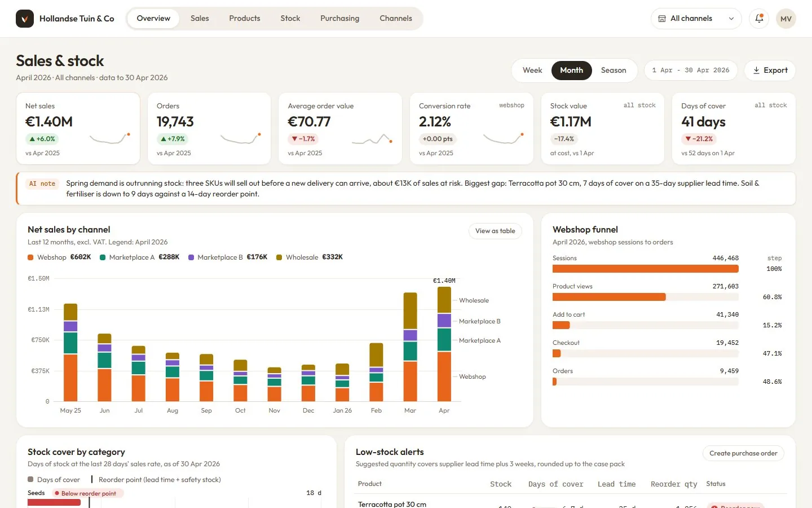Click the May 25 stacked bar
Screen dimensions: 812x508
(x=70, y=353)
